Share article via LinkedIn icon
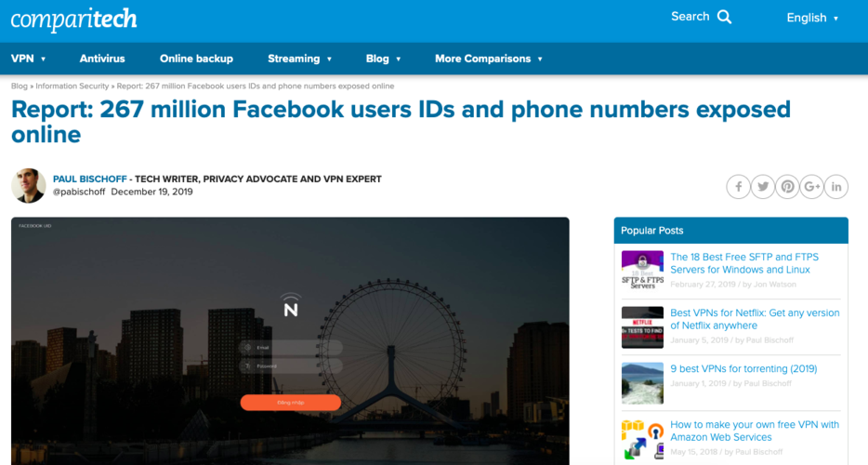Viewport: 868px width, 465px height. (835, 187)
